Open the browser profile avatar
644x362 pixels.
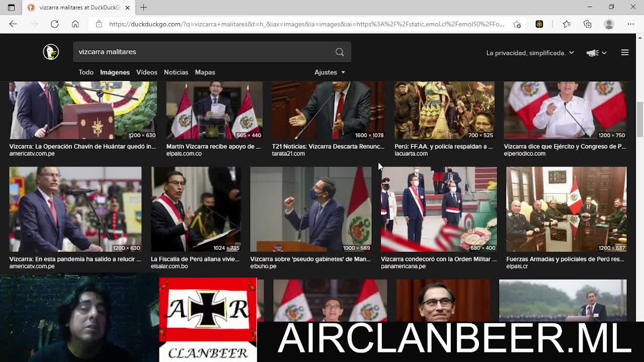pos(609,24)
